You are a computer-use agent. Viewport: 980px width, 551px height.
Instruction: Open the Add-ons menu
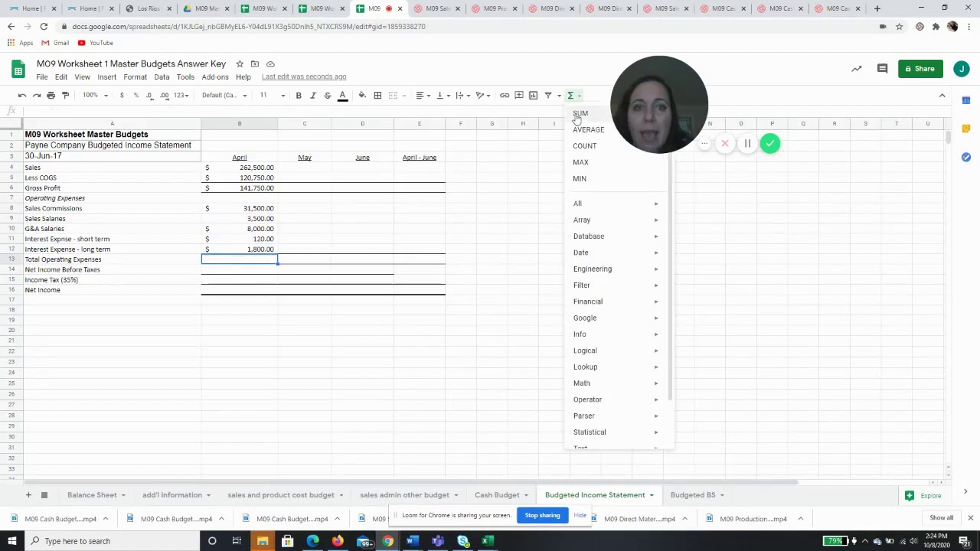[215, 77]
